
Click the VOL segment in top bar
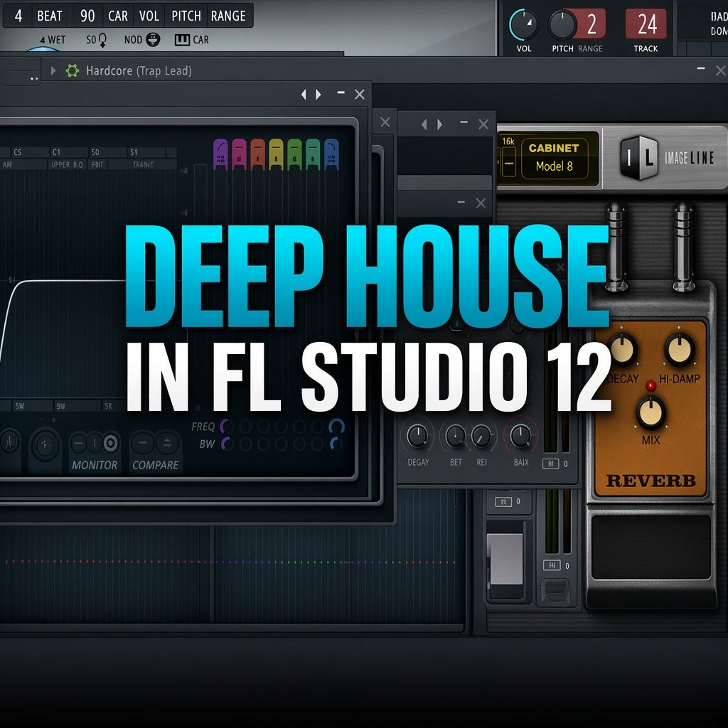(149, 16)
